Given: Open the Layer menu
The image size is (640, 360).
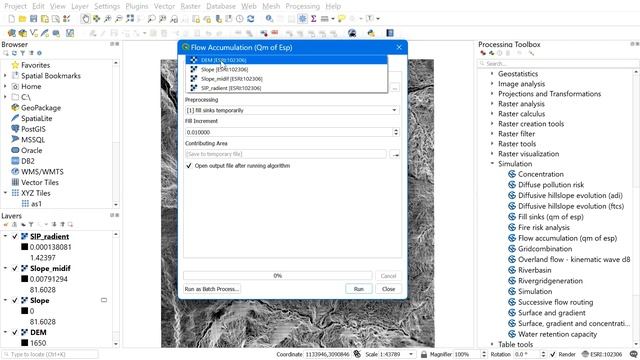Looking at the screenshot, I should pyautogui.click(x=80, y=6).
